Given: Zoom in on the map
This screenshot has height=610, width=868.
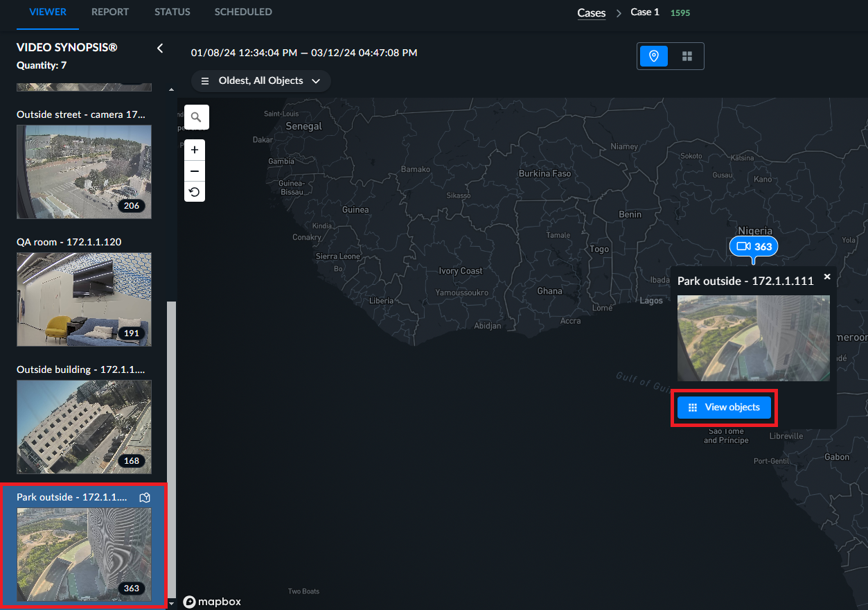Looking at the screenshot, I should 195,150.
